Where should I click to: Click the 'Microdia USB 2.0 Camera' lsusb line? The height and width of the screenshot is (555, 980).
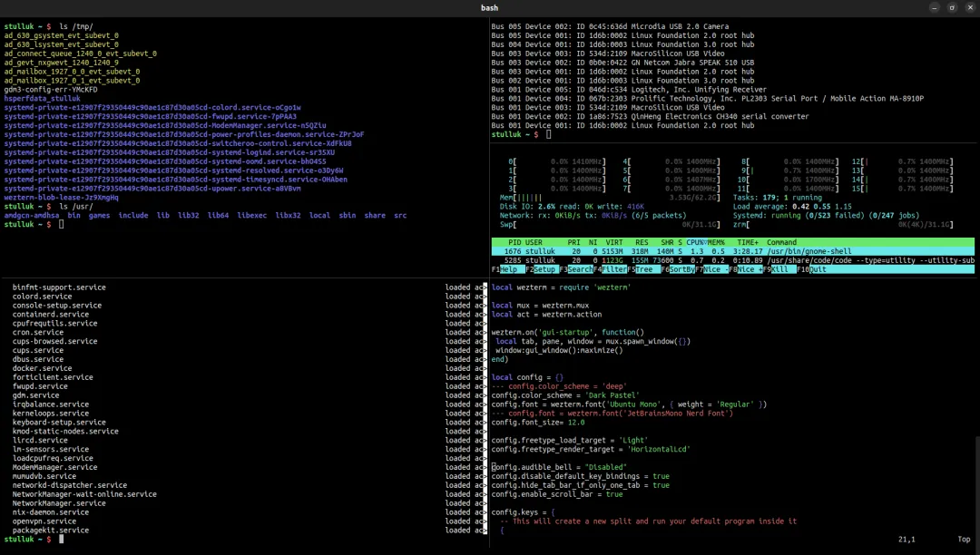click(610, 27)
